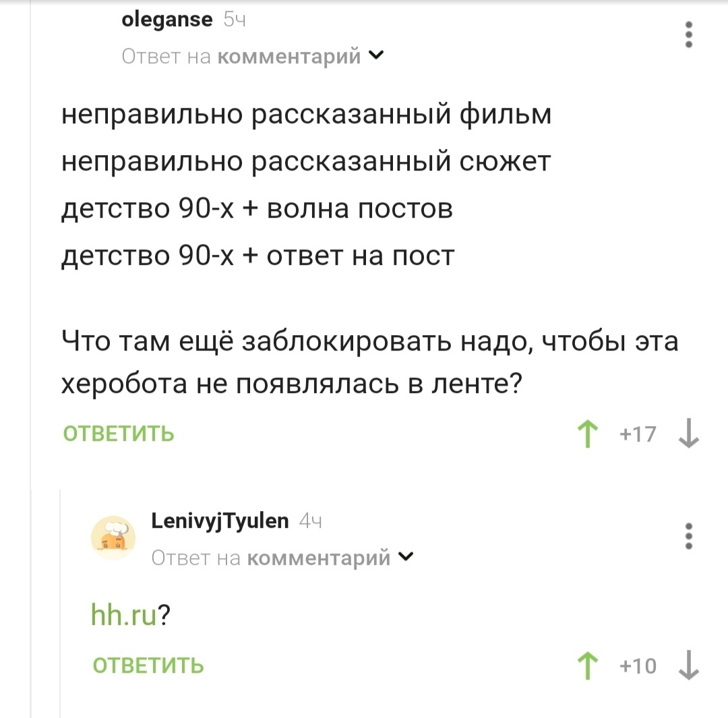Expand parent comment chevron under oleganse
728x718 pixels.
tap(376, 55)
